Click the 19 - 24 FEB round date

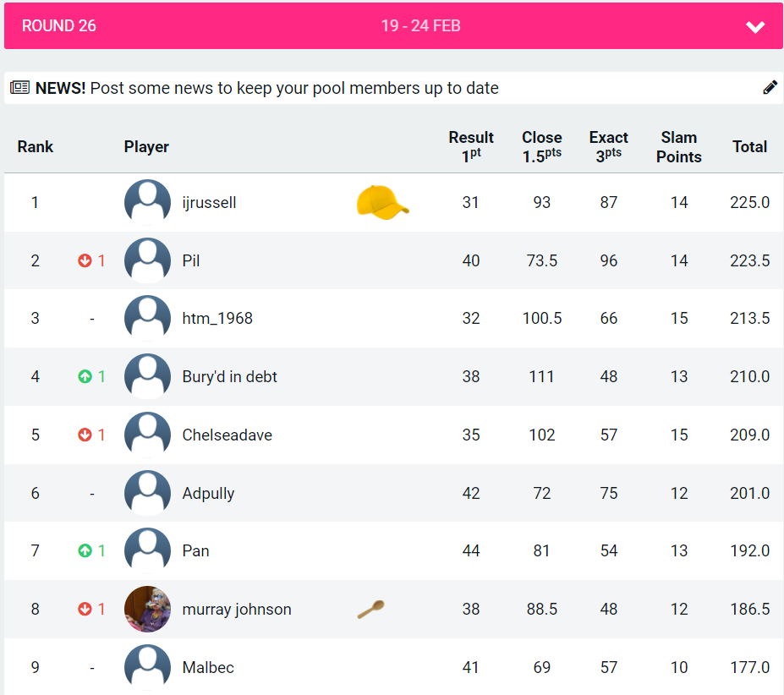(420, 26)
